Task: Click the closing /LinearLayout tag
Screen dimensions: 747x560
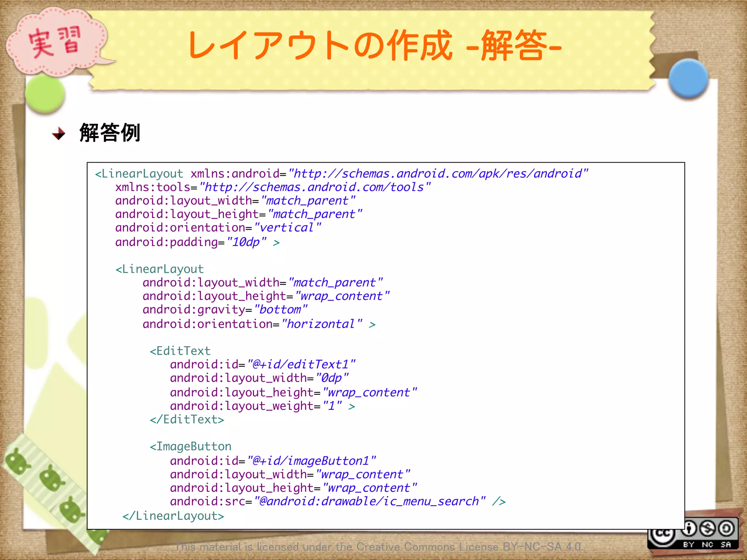Action: click(173, 516)
